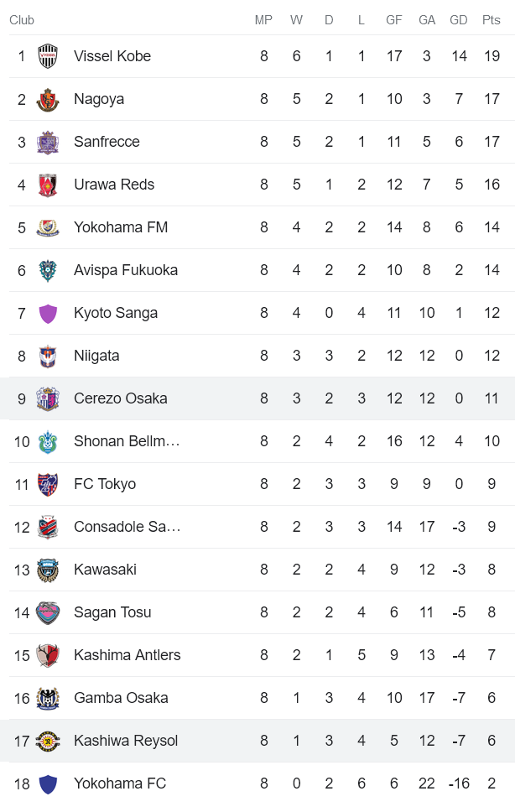
Task: Select the Yokohama FC shield icon
Action: click(x=49, y=783)
